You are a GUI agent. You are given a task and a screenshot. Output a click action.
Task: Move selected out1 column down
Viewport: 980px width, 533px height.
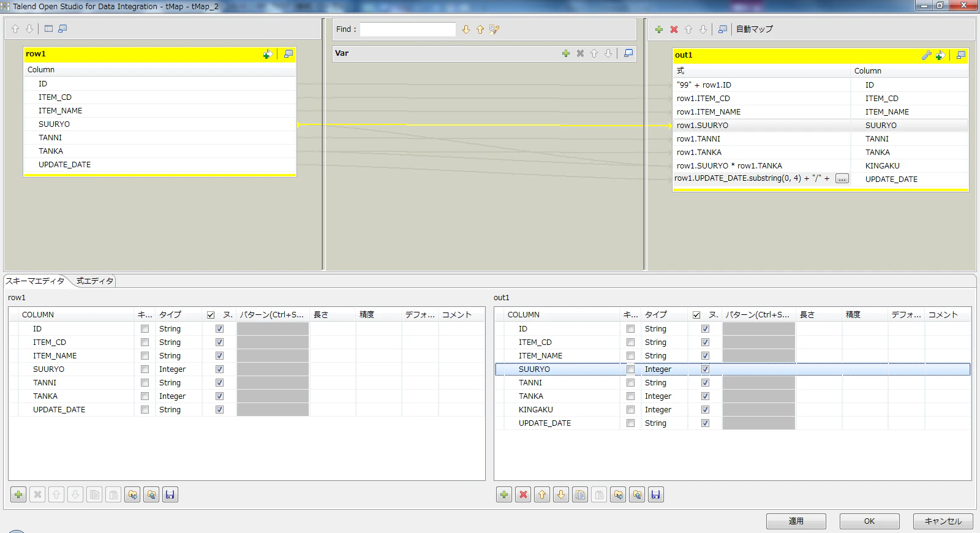click(561, 494)
